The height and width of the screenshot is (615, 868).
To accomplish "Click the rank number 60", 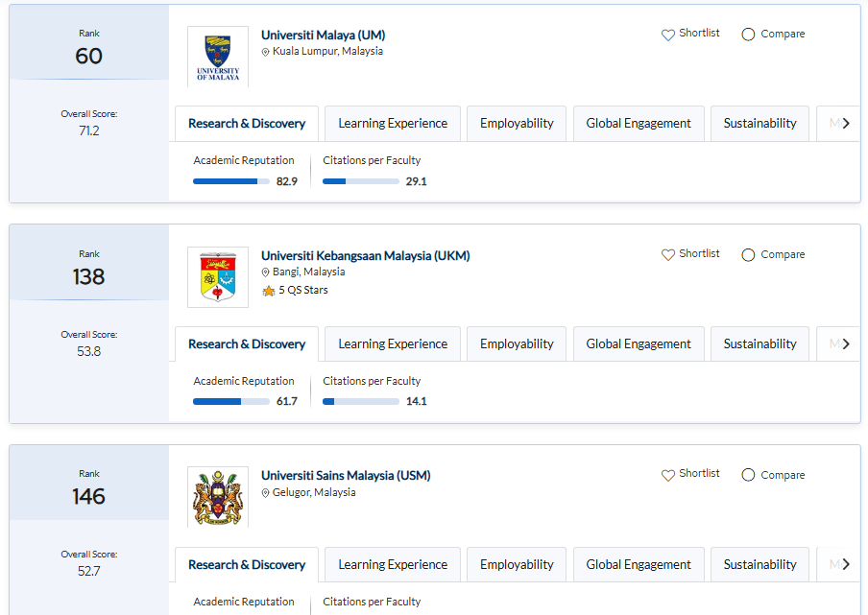I will coord(88,56).
